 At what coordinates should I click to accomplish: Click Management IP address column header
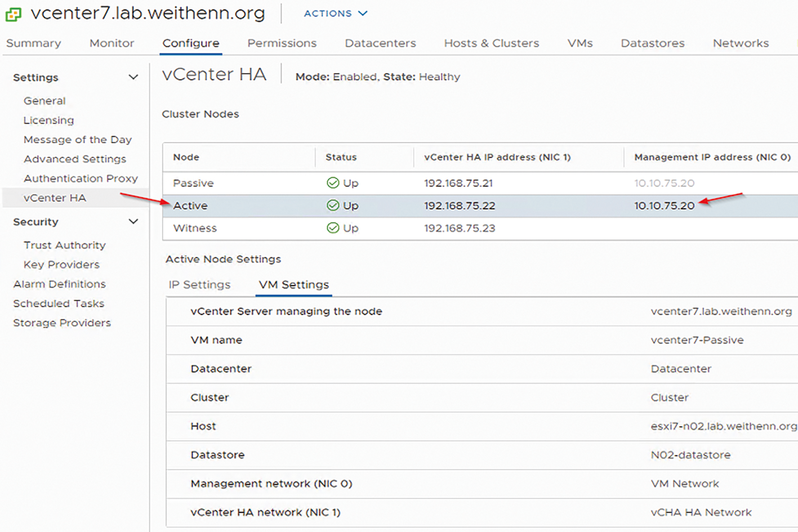click(712, 157)
